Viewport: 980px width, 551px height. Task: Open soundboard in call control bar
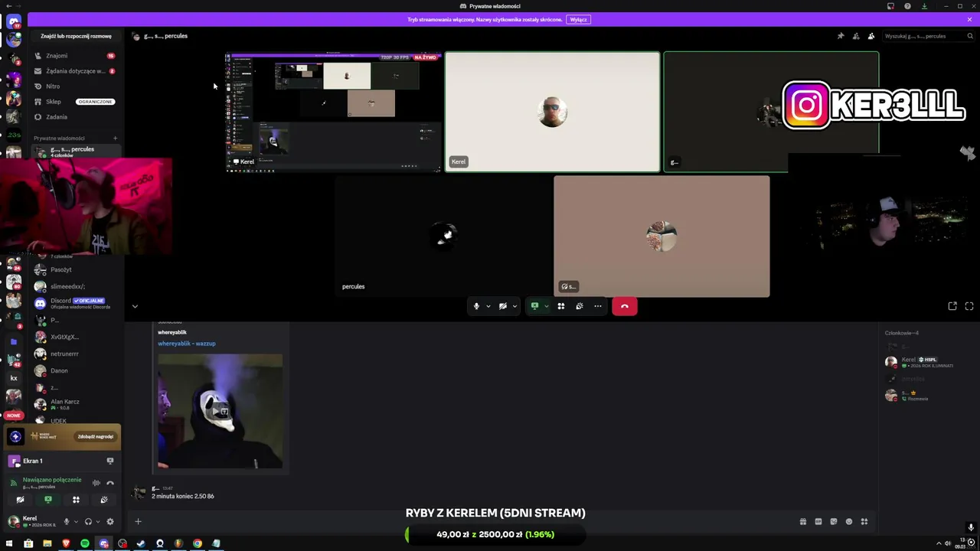580,306
